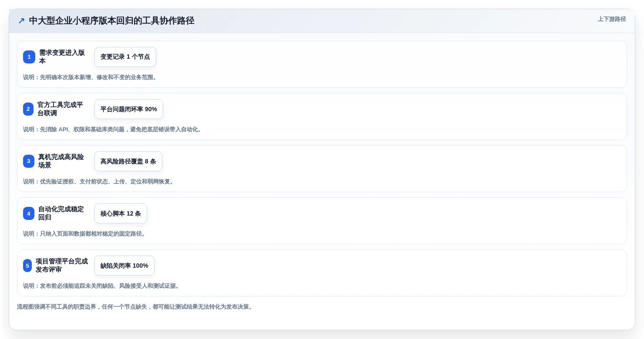This screenshot has height=339, width=644.
Task: Click the 缺陷关闭率 100% chip
Action: click(124, 266)
